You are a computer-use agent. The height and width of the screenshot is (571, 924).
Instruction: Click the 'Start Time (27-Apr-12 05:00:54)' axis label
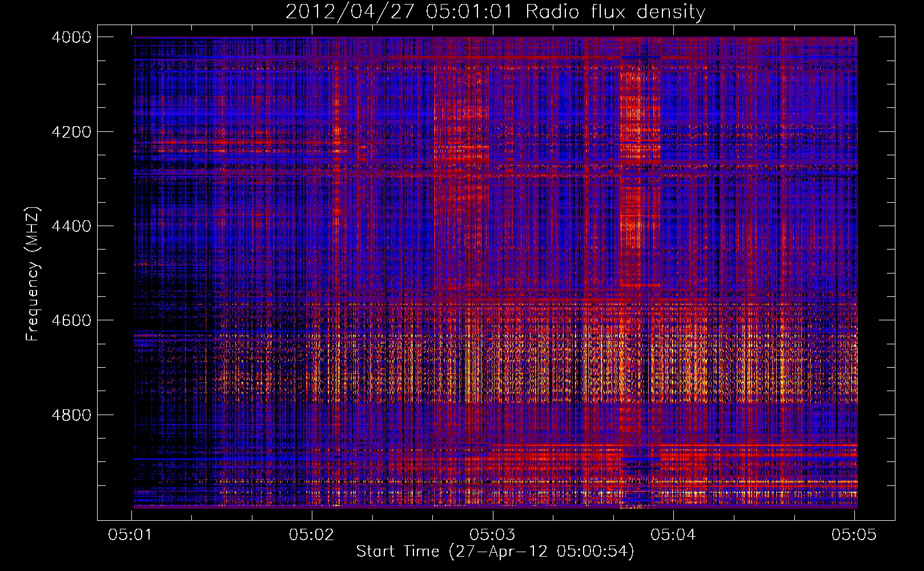(x=495, y=552)
